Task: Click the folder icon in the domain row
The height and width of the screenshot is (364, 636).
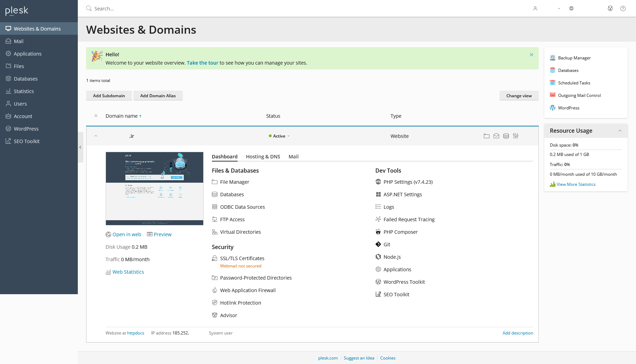Action: pos(486,136)
